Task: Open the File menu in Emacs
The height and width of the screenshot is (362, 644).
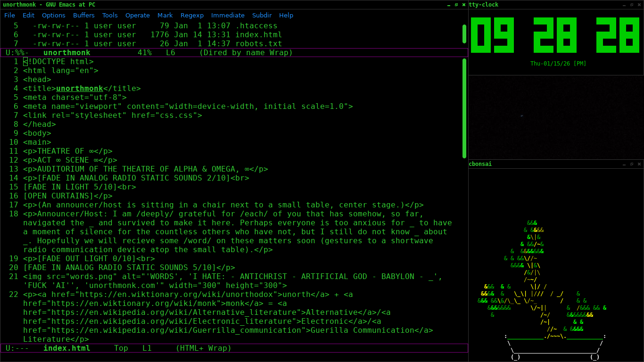Action: point(9,15)
